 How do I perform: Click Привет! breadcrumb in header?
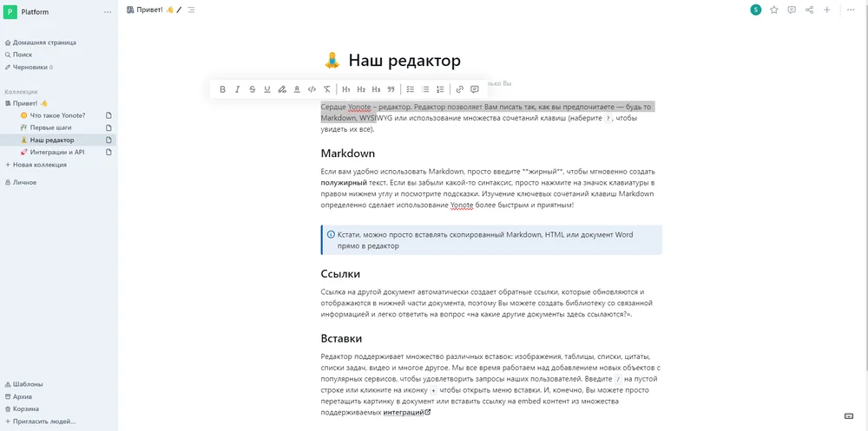[x=150, y=10]
